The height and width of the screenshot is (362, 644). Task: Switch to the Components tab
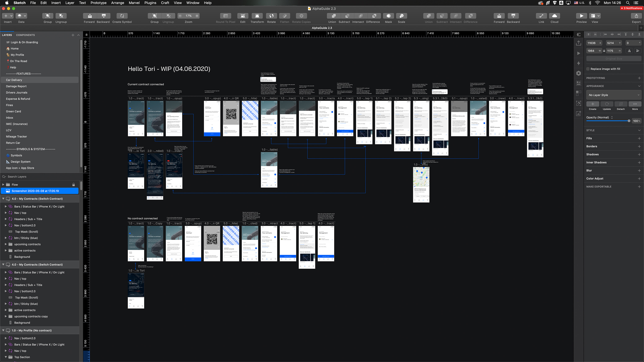click(x=25, y=35)
